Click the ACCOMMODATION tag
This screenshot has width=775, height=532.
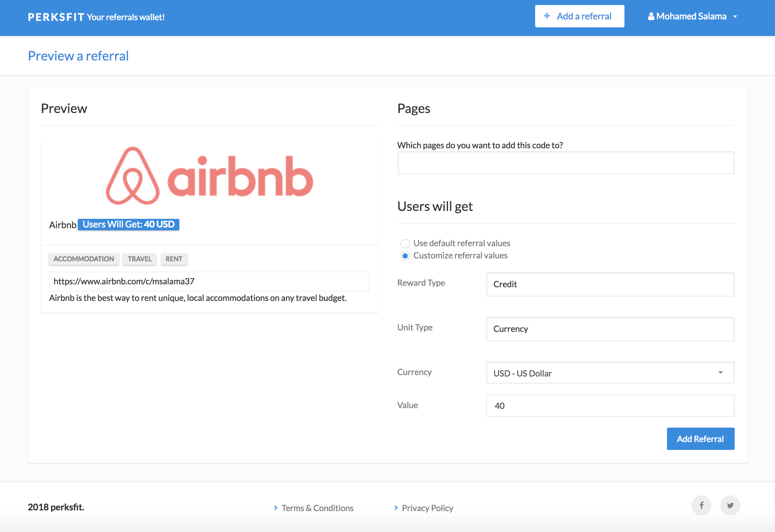(x=84, y=259)
